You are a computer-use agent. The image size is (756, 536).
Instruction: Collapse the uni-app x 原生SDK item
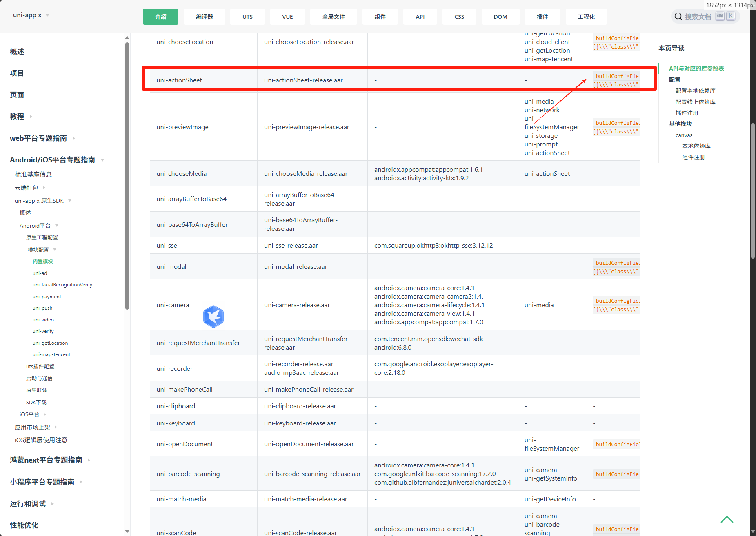[70, 201]
